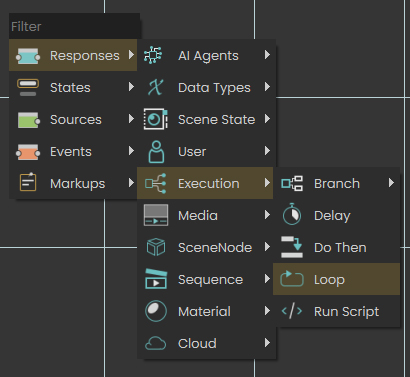Expand the AI Agents submenu arrow
Screen dimensions: 410x377
point(267,55)
